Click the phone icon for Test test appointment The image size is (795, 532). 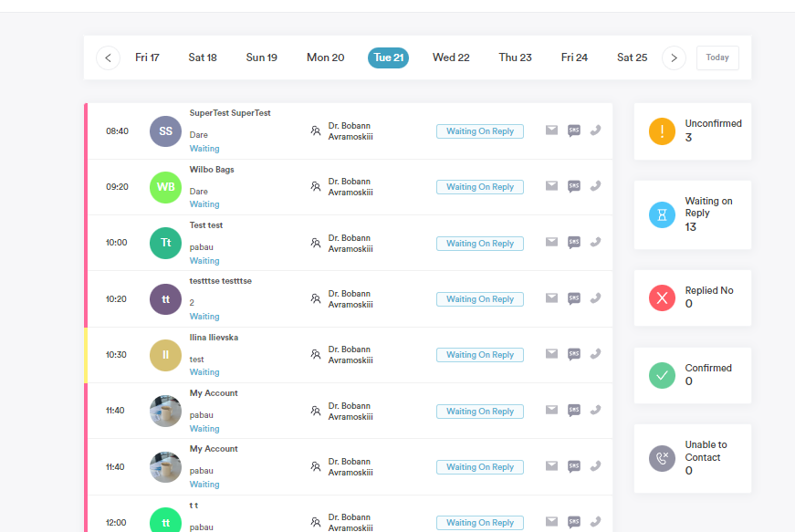pos(595,243)
